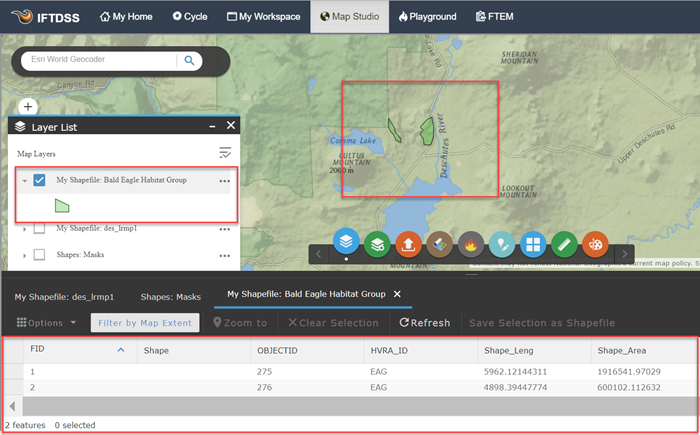
Task: Click the geocoder search magnifier icon
Action: [189, 60]
